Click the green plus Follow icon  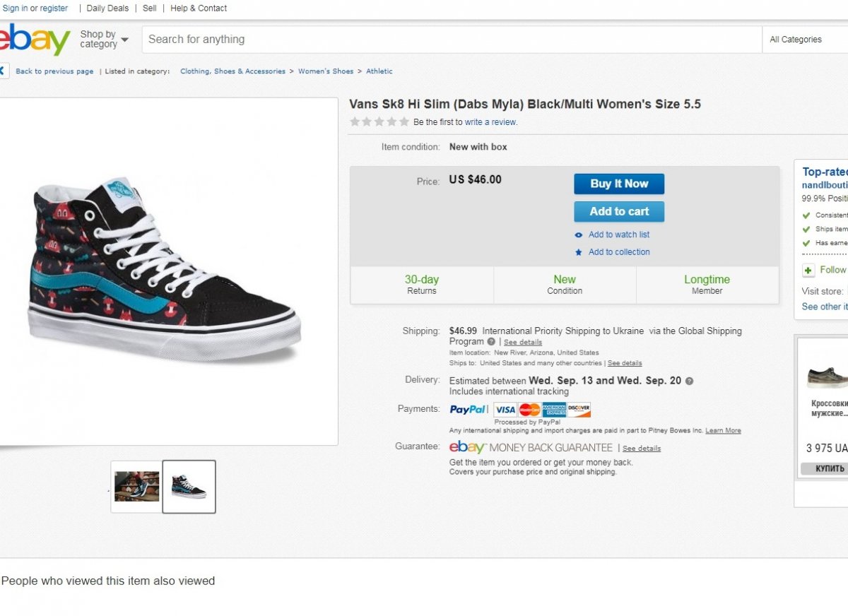pos(808,270)
